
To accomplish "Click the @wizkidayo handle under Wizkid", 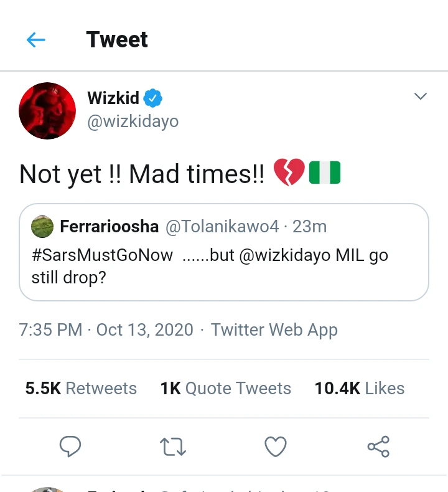I will tap(133, 121).
